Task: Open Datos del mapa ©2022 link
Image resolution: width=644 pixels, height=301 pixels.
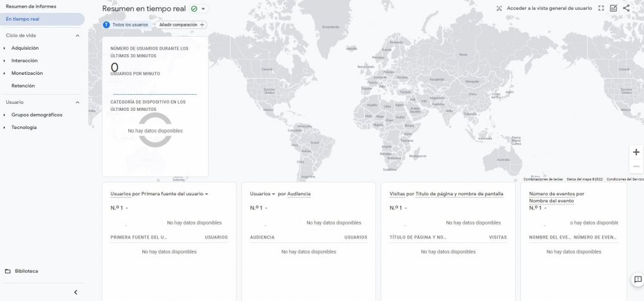Action: click(585, 179)
